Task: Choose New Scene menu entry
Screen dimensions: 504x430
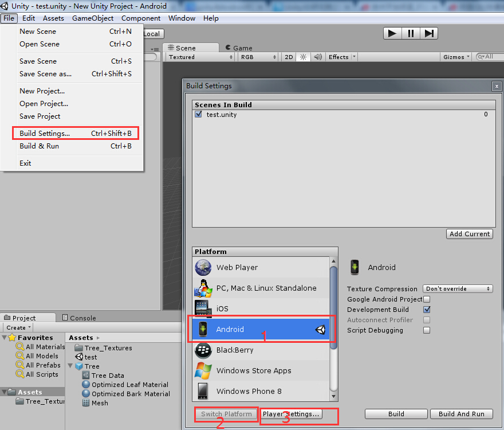Action: click(x=76, y=31)
